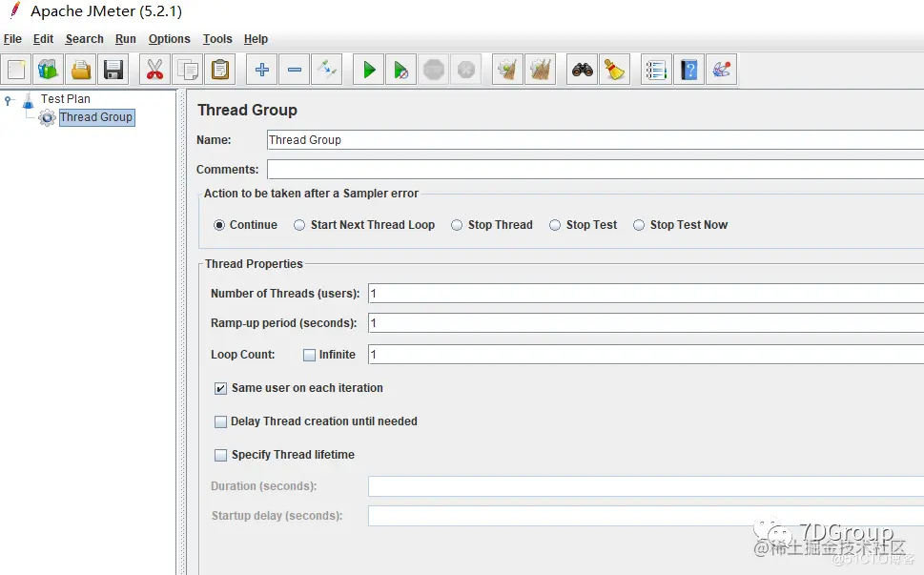The height and width of the screenshot is (575, 924).
Task: Open the Function Helper list icon
Action: pos(656,70)
